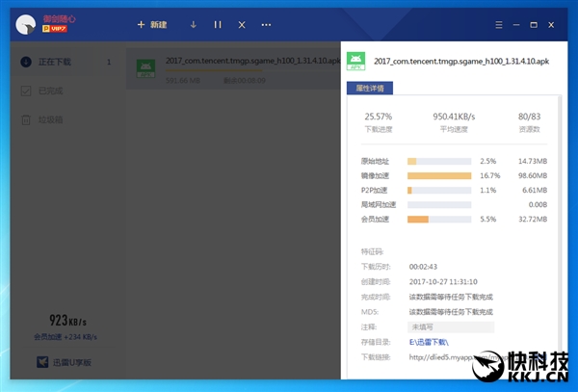578x392 pixels.
Task: Click the 注释 comment input field
Action: point(451,327)
